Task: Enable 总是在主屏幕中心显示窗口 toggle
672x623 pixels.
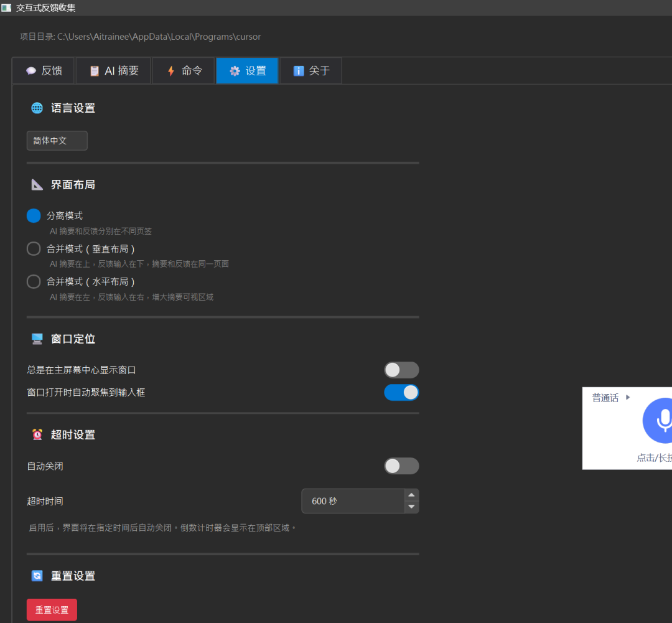Action: point(401,370)
